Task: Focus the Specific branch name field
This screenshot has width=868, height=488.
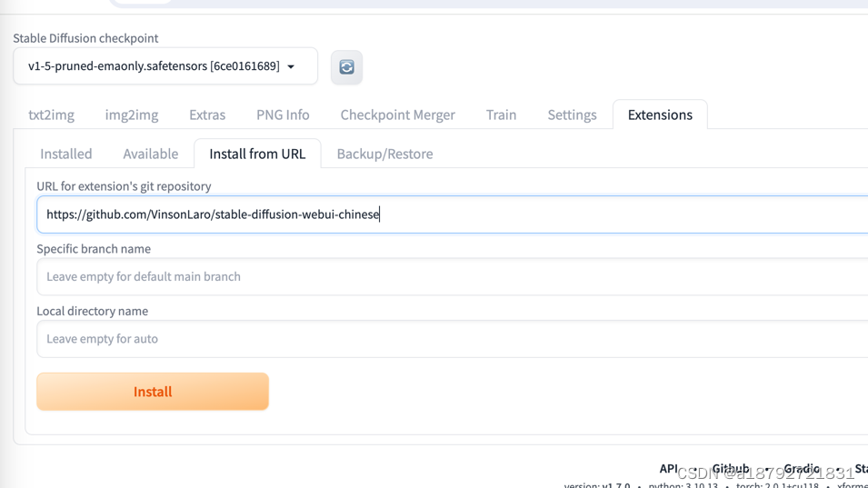Action: coord(453,276)
